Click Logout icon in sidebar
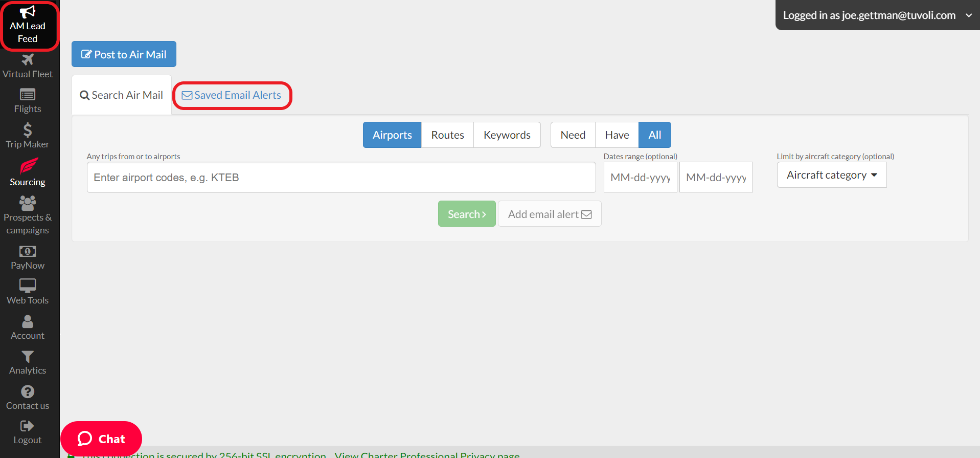This screenshot has height=458, width=980. coord(27,426)
